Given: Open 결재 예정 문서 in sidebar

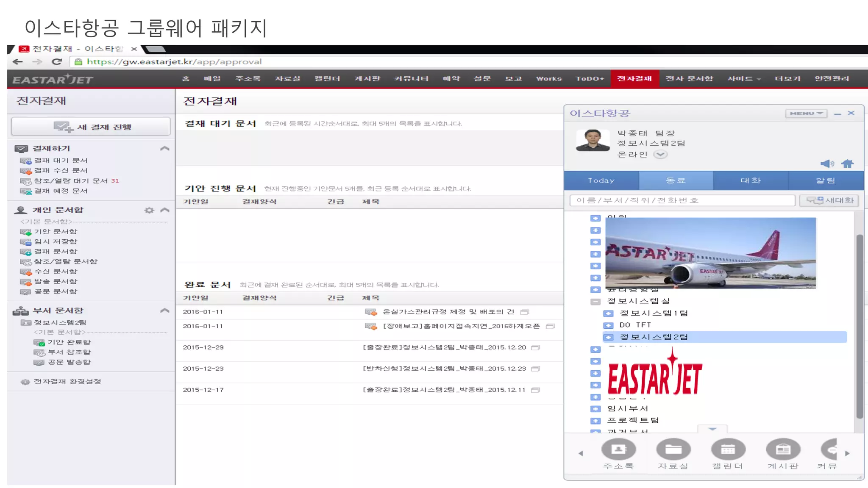Looking at the screenshot, I should (x=61, y=191).
